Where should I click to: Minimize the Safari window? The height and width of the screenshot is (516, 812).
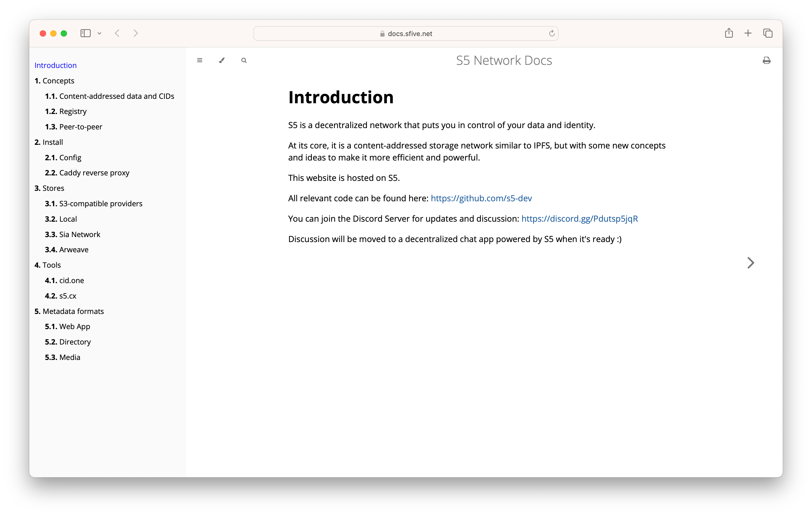(x=53, y=33)
